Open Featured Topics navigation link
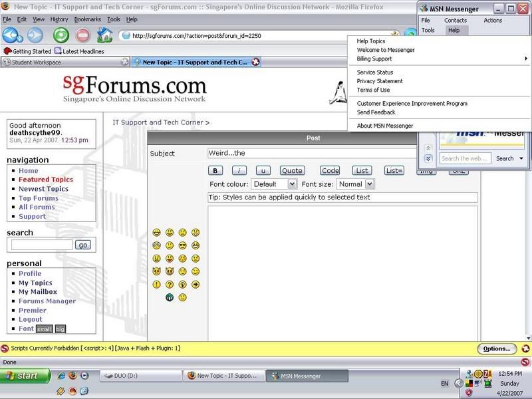Screen dimensions: 532x399 [46, 180]
